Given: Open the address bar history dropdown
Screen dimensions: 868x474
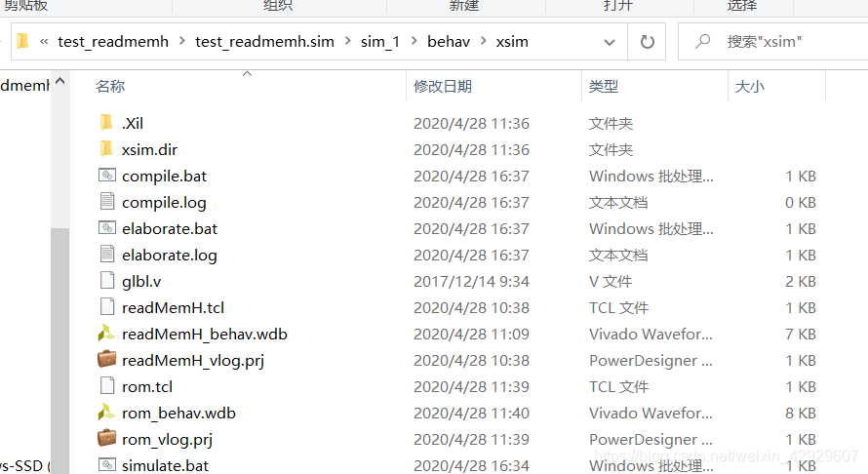Looking at the screenshot, I should click(610, 42).
